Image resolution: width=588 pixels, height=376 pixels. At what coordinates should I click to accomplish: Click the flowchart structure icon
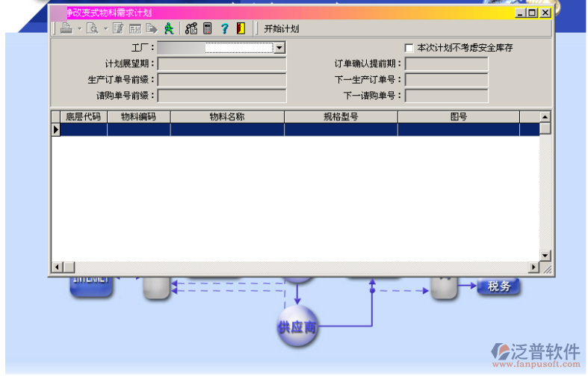tap(191, 28)
